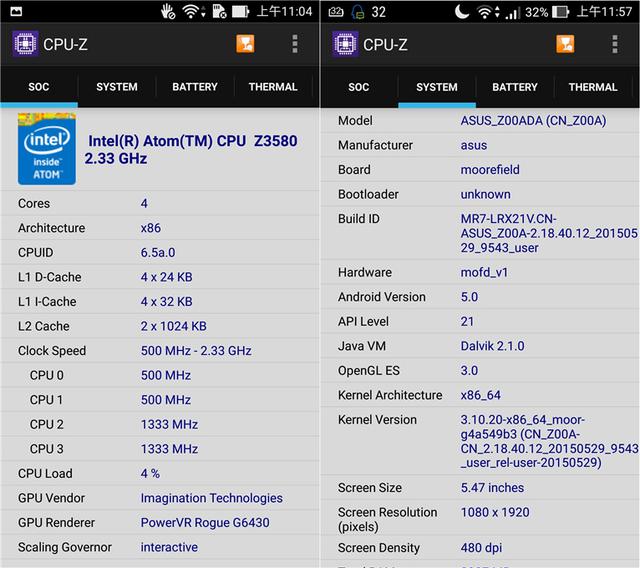Image resolution: width=640 pixels, height=568 pixels.
Task: Tap Kernel Version value 3.10.20-x86_64_moor
Action: (x=549, y=442)
